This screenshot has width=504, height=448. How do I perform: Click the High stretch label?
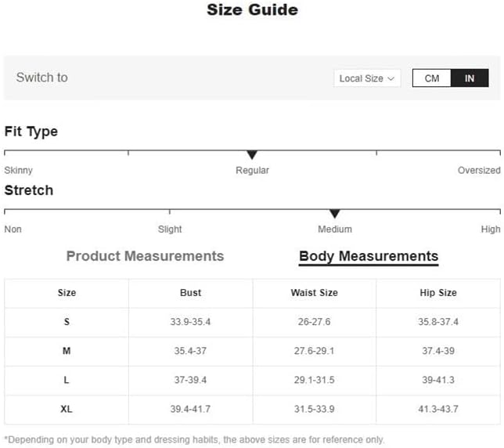point(491,229)
